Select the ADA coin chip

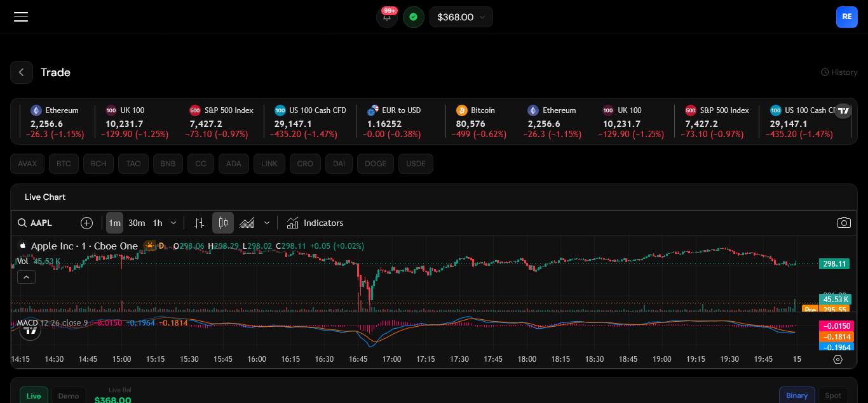pyautogui.click(x=234, y=164)
